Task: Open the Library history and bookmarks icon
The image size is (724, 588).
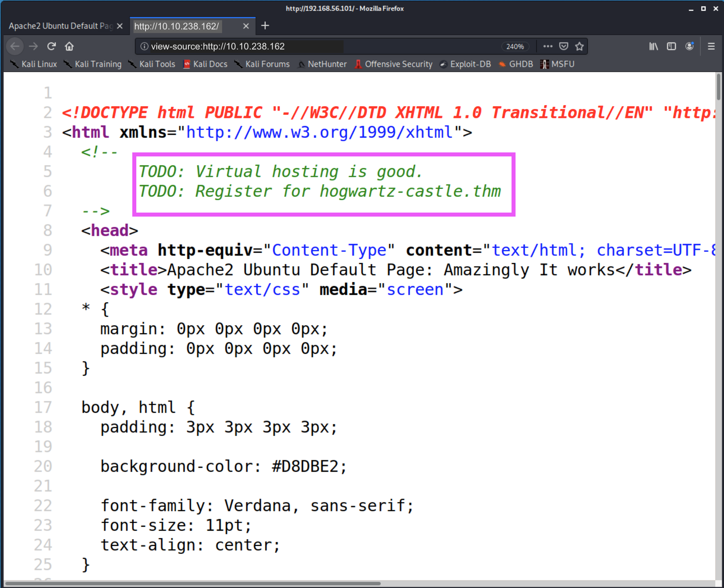Action: coord(653,47)
